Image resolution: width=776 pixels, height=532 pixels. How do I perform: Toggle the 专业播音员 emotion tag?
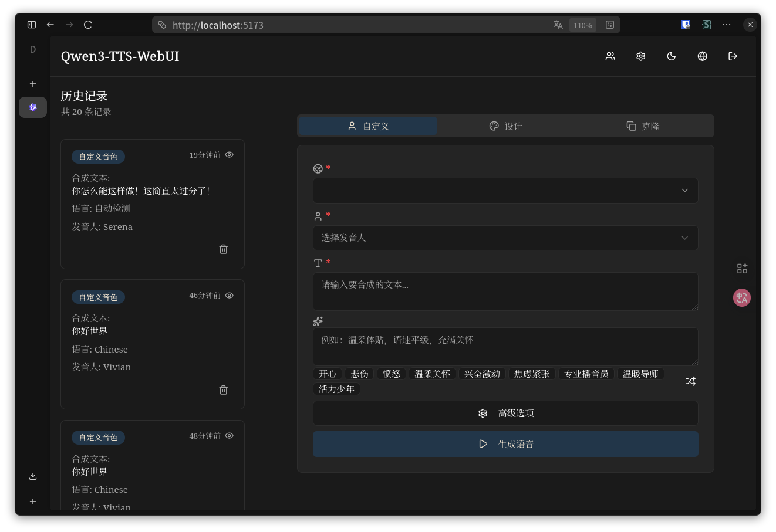coord(586,373)
